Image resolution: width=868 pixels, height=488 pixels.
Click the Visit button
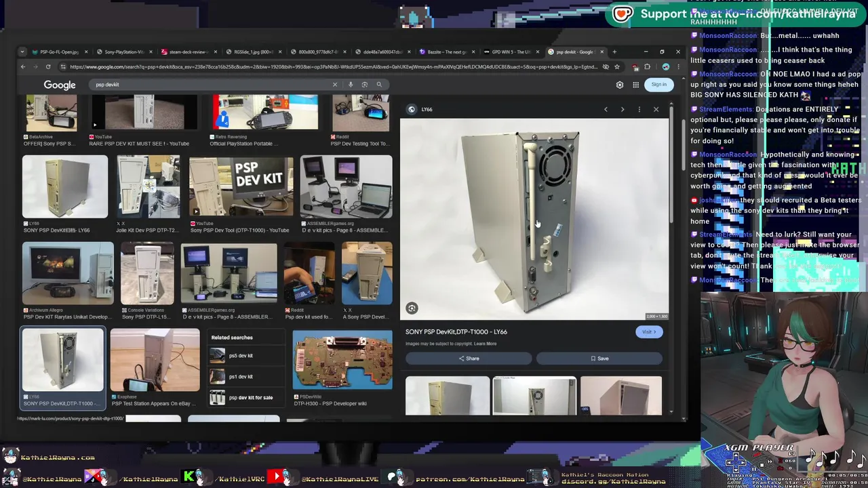point(649,332)
